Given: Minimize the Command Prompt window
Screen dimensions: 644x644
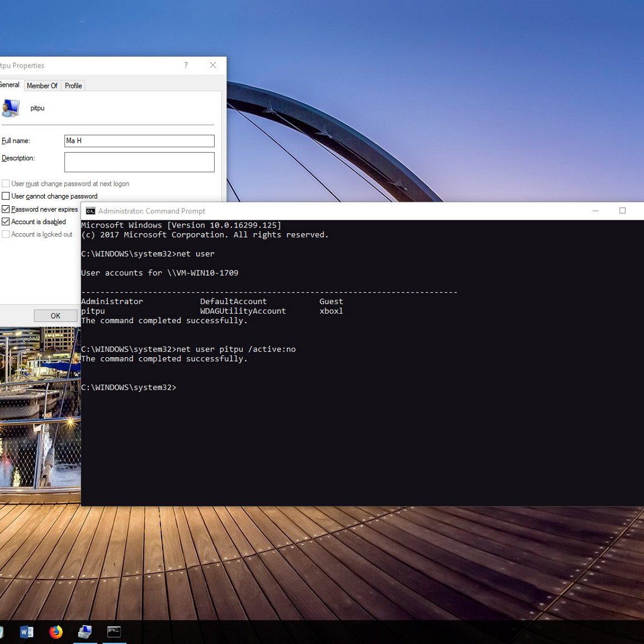Looking at the screenshot, I should (x=595, y=211).
